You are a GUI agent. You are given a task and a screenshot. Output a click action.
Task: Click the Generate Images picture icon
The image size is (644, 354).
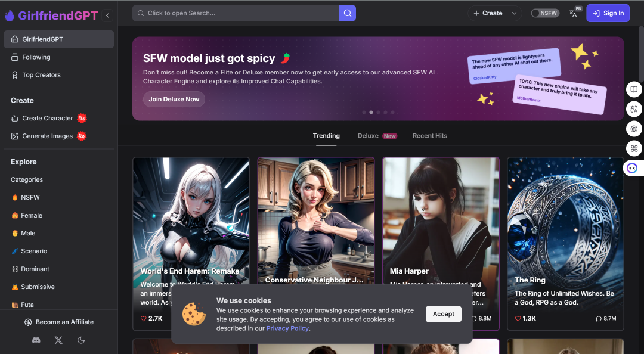point(15,136)
